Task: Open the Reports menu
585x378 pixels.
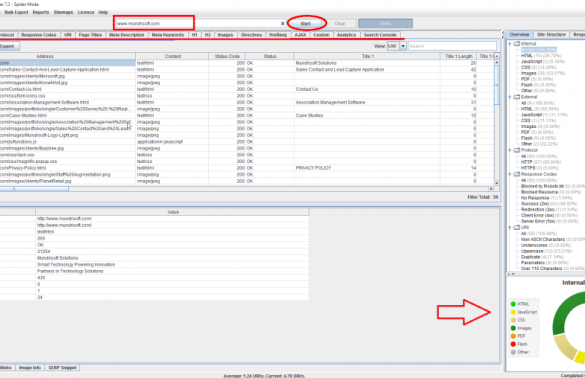Action: 41,12
